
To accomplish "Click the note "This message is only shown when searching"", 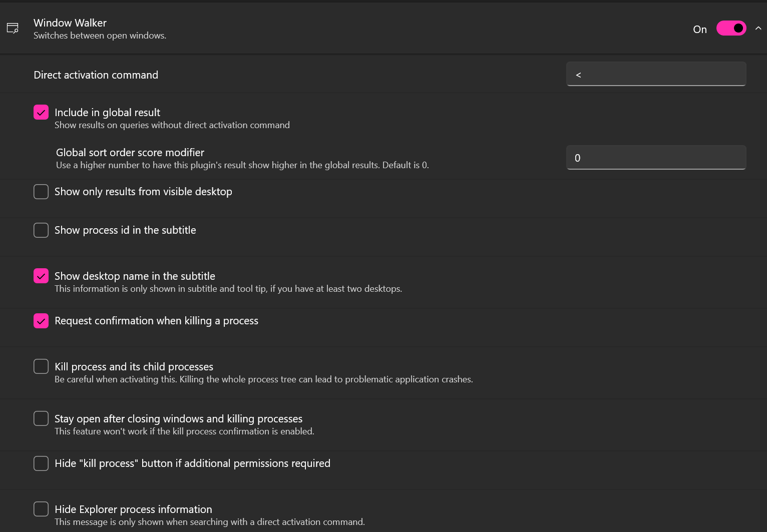I will [142, 522].
